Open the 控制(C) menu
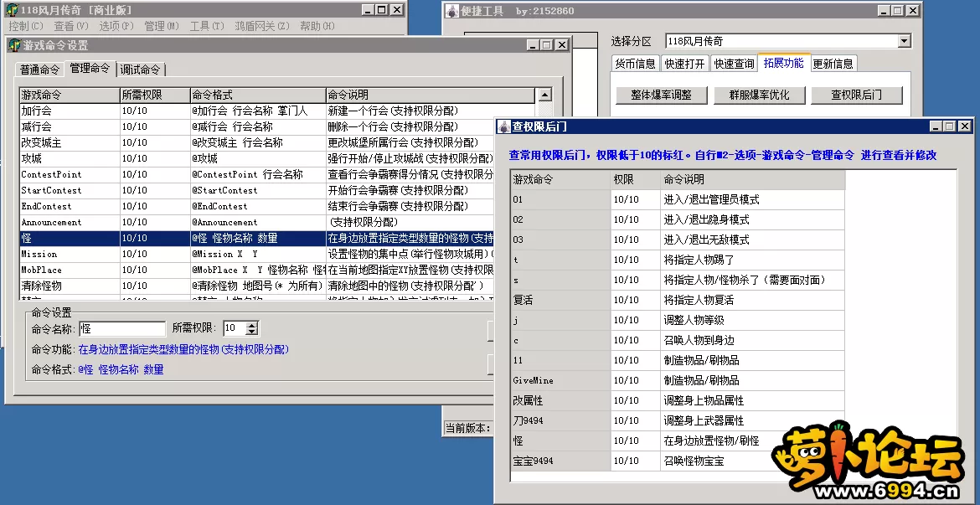Viewport: 980px width, 505px height. point(26,26)
